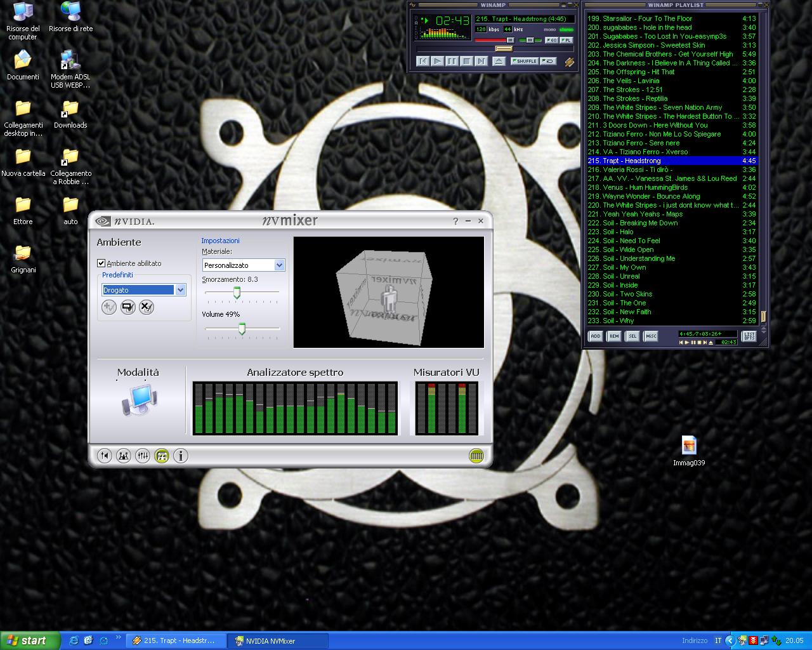Switch to NVIDIA NVMixer taskbar button
This screenshot has height=650, width=812.
(x=279, y=640)
